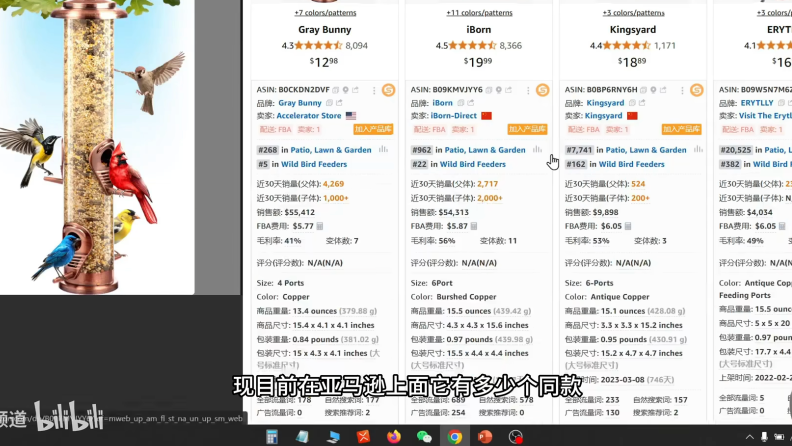Show rank chart icon for #7,741 ranking
The height and width of the screenshot is (446, 792).
pos(699,150)
